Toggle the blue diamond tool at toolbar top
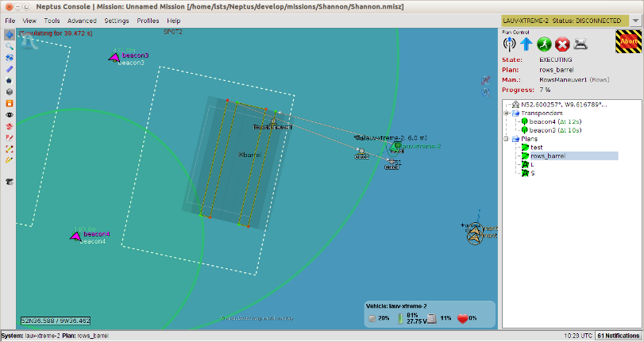644x342 pixels. 9,35
